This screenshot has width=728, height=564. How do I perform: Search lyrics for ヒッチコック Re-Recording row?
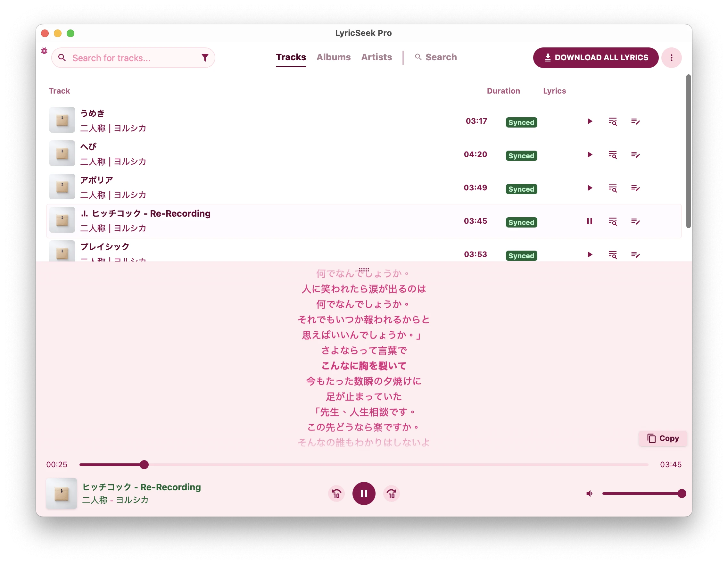[613, 221]
